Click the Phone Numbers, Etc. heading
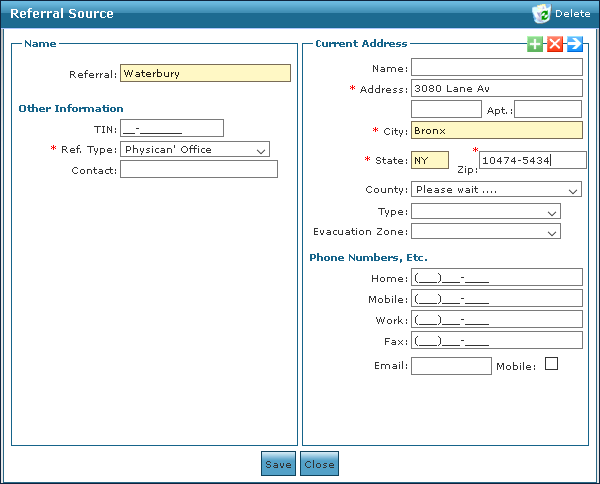The width and height of the screenshot is (600, 484). (368, 258)
